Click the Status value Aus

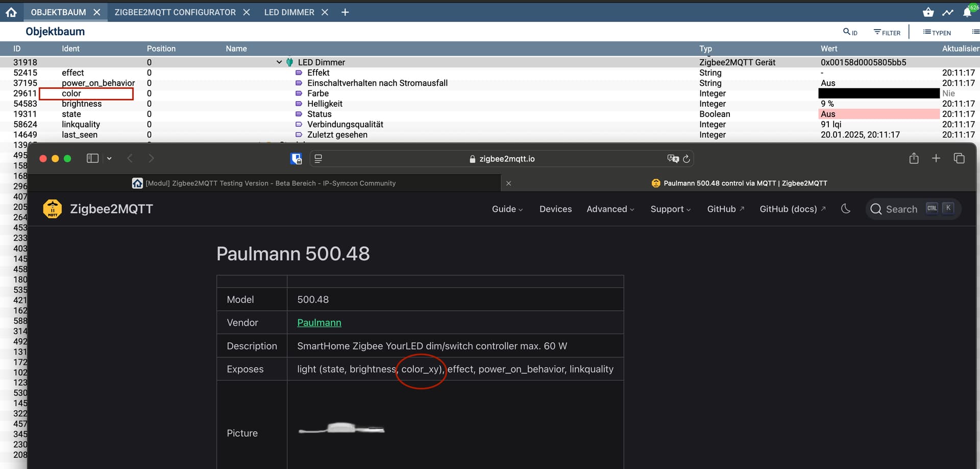(879, 114)
